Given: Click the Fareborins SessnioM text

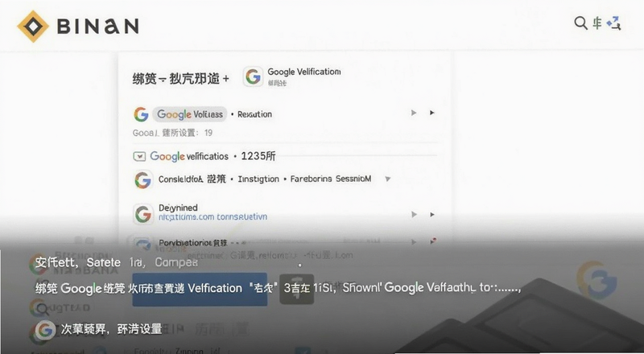Looking at the screenshot, I should coord(331,179).
